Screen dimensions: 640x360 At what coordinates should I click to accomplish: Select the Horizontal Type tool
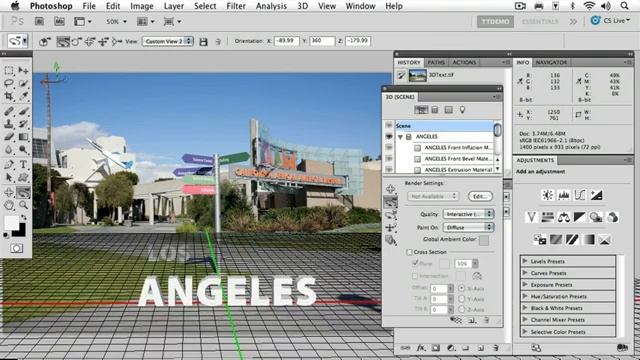click(23, 165)
